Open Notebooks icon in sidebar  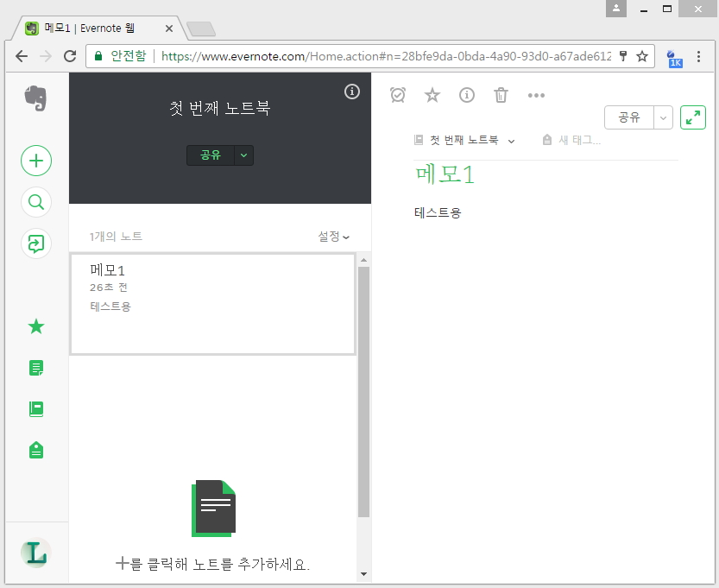pos(36,408)
